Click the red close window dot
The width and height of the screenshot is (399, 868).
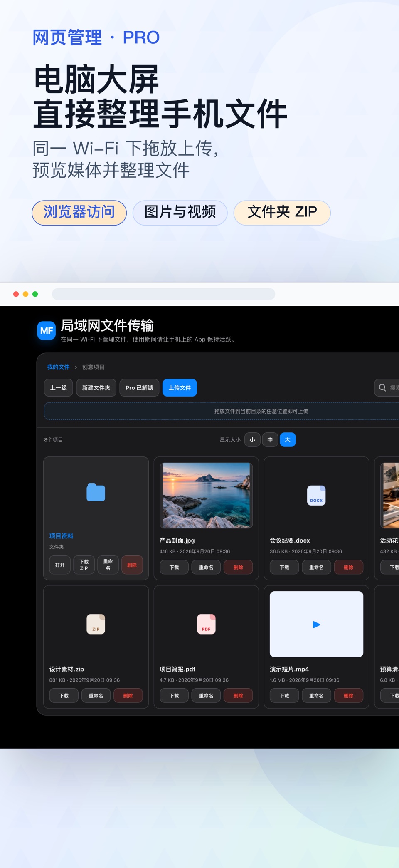click(16, 294)
